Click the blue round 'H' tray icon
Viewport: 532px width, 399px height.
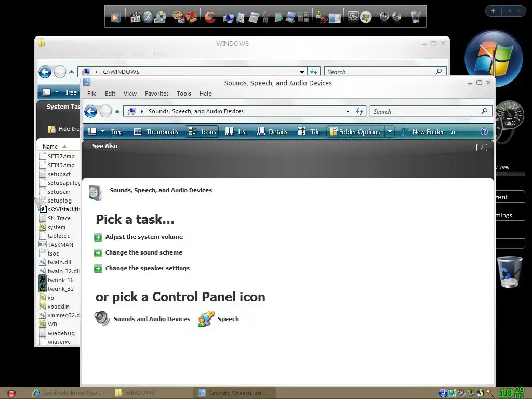pyautogui.click(x=443, y=393)
